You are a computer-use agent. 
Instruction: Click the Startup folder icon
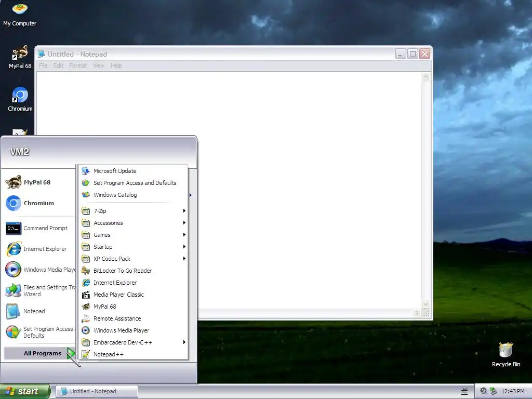(86, 247)
